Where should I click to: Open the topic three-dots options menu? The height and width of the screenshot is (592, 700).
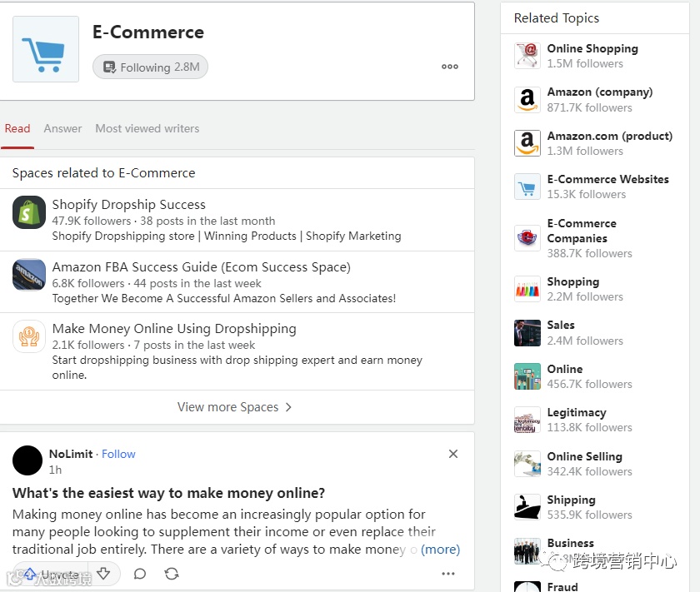(449, 67)
